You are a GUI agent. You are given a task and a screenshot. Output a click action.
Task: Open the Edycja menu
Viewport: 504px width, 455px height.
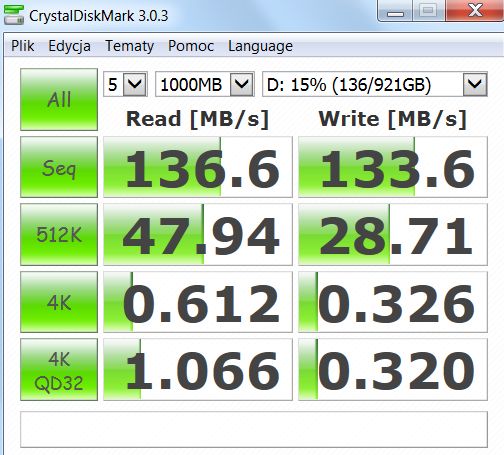[x=69, y=46]
